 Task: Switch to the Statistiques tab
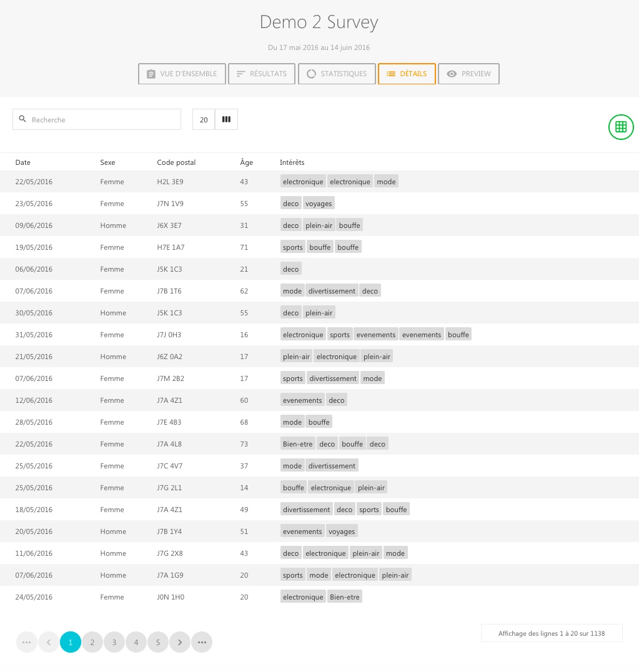(337, 74)
